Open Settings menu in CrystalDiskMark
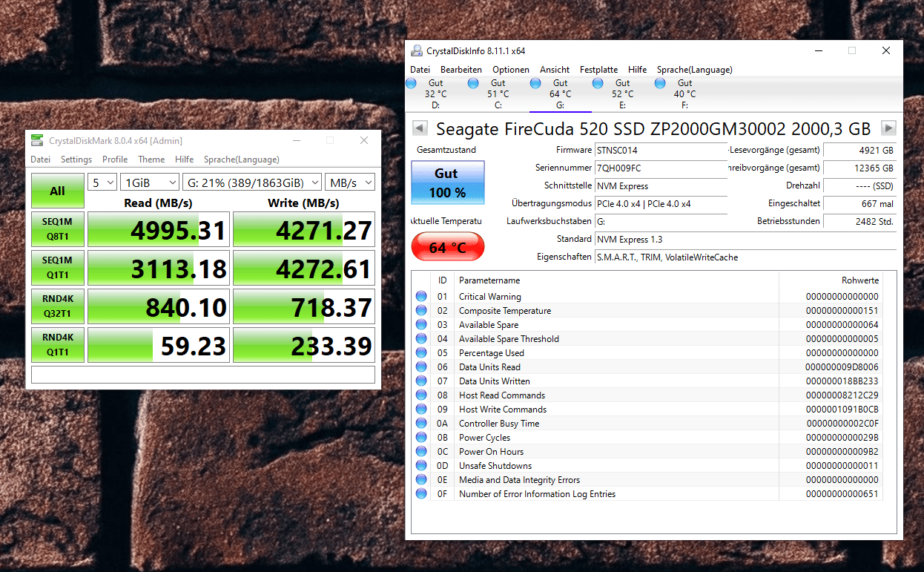Viewport: 924px width, 572px height. tap(76, 160)
